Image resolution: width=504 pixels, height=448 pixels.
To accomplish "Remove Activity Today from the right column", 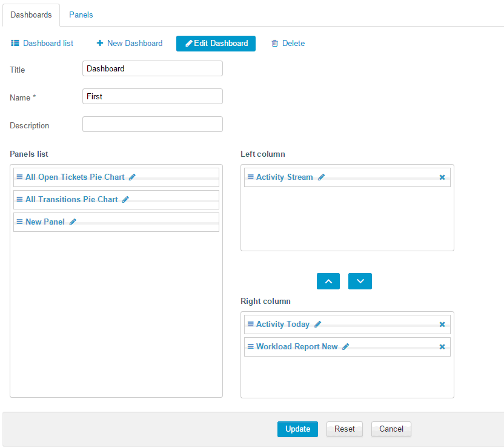I will pyautogui.click(x=442, y=324).
